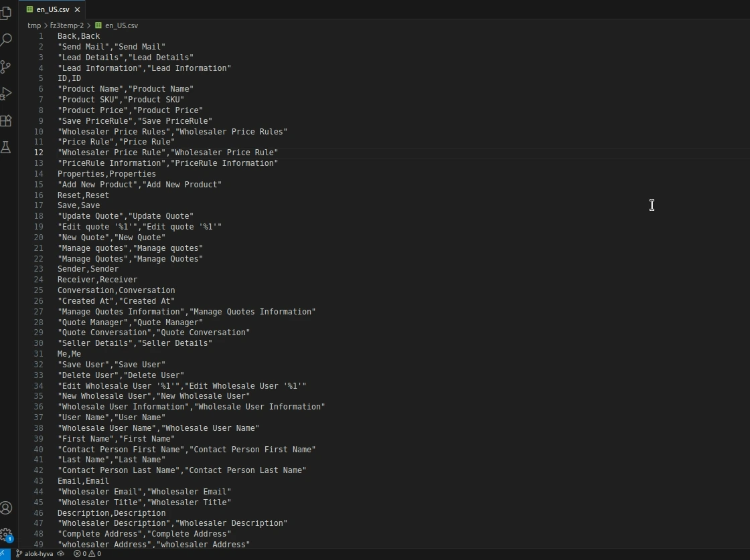Viewport: 750px width, 560px height.
Task: Click the remote window indicator
Action: pyautogui.click(x=4, y=554)
